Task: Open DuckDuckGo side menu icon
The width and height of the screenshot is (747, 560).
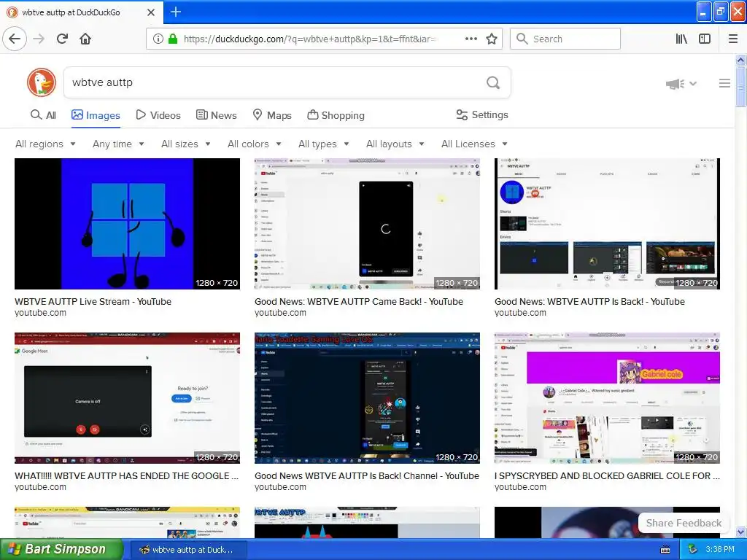Action: click(724, 83)
